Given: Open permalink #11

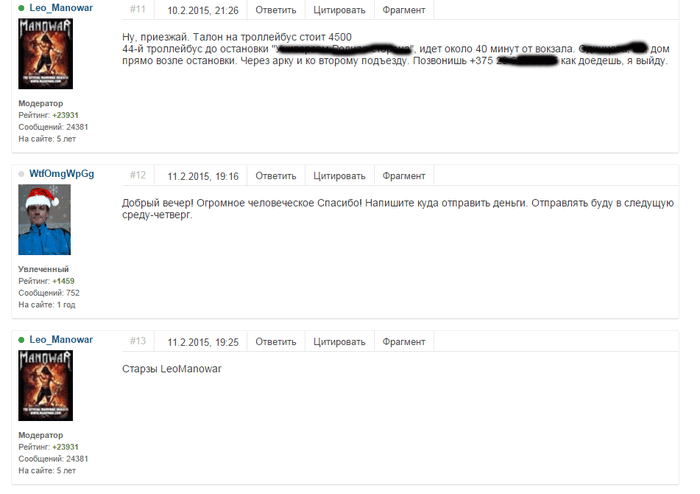Looking at the screenshot, I should coord(138,9).
